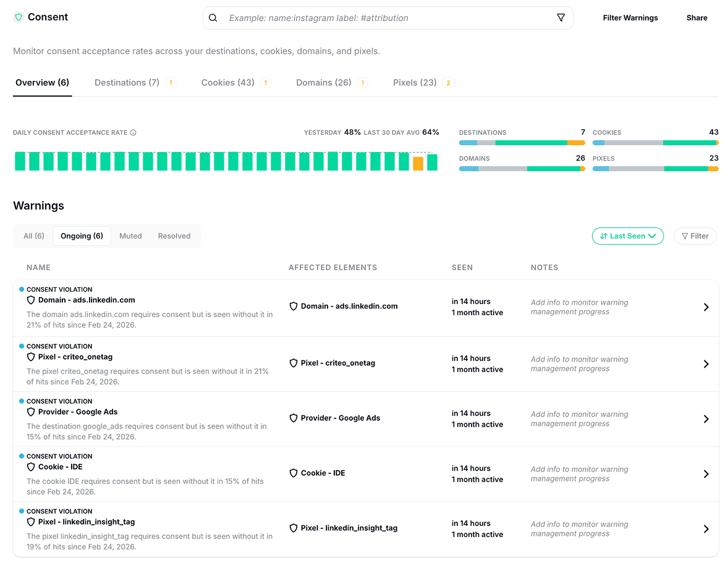Click info icon beside Daily Consent Acceptance Rate
Screen dimensions: 728x571
(133, 133)
